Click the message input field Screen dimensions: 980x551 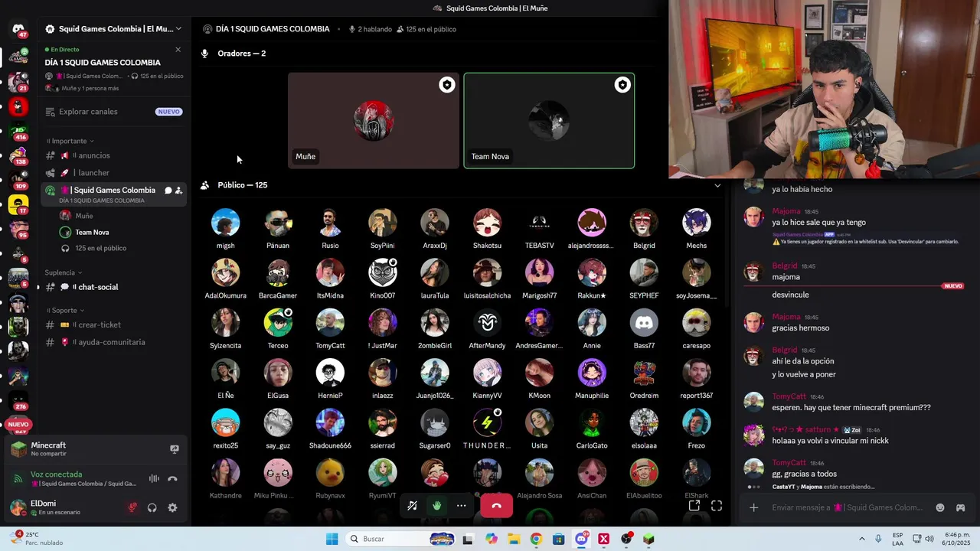tap(847, 507)
